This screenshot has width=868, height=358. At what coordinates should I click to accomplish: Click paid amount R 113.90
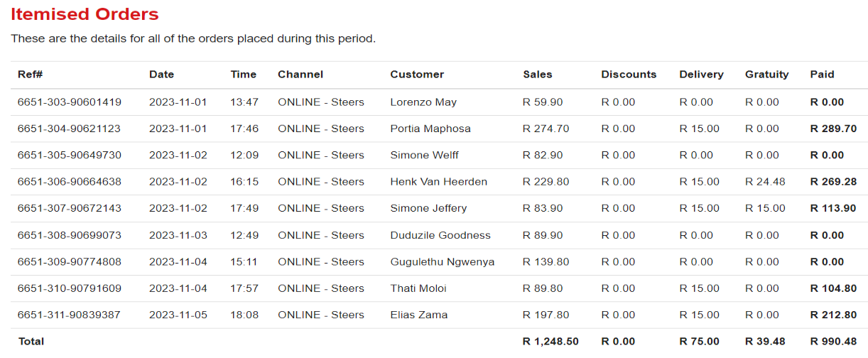point(833,208)
